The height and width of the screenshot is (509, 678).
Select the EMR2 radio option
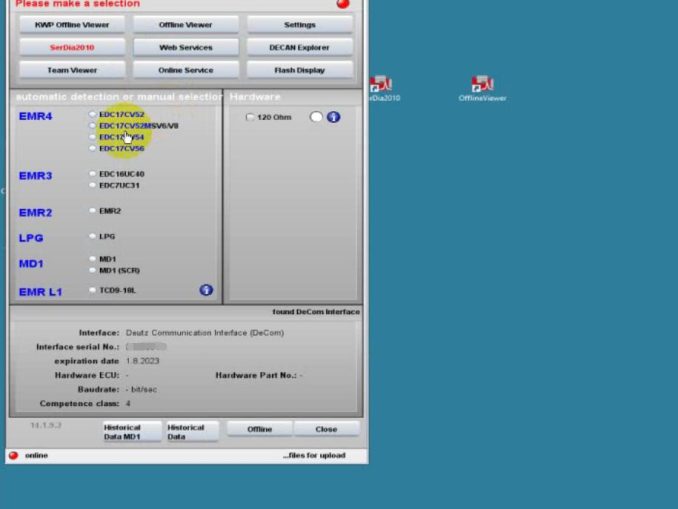(92, 211)
